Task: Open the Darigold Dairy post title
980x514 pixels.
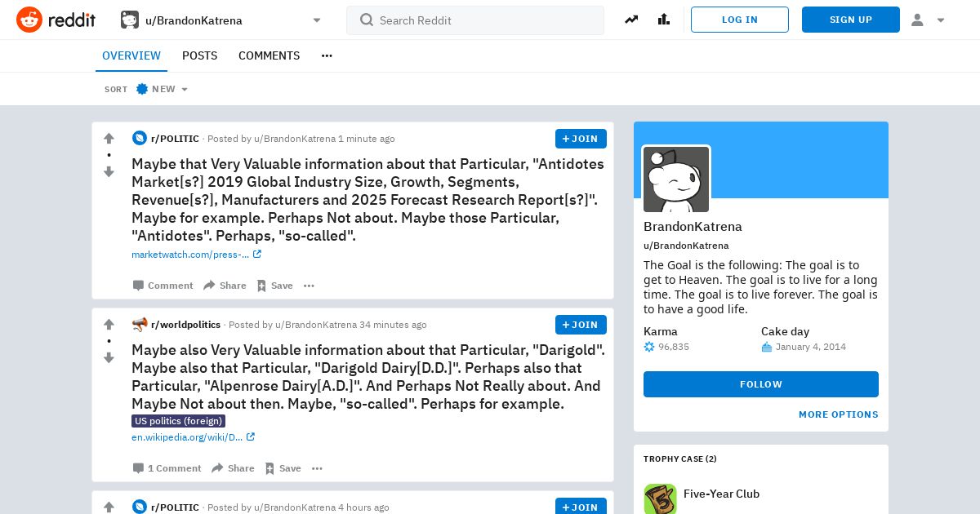Action: (x=368, y=377)
